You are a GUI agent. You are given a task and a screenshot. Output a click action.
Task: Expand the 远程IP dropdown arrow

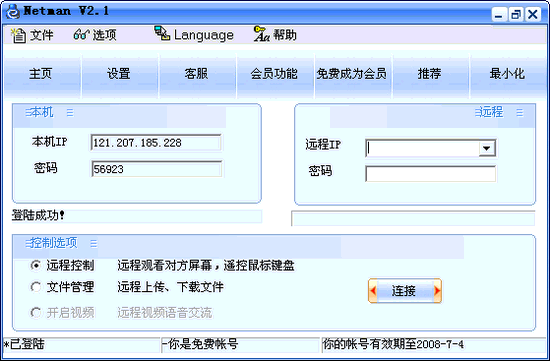coord(487,148)
